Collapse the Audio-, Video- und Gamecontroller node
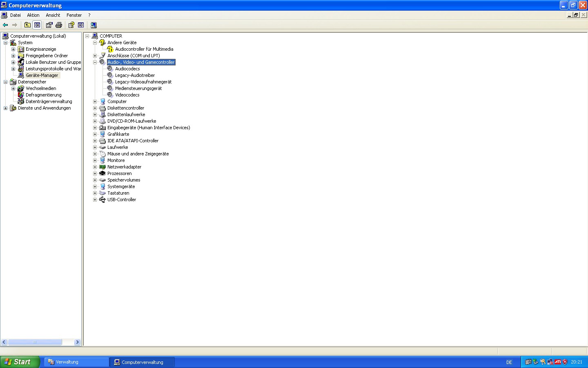 point(95,62)
